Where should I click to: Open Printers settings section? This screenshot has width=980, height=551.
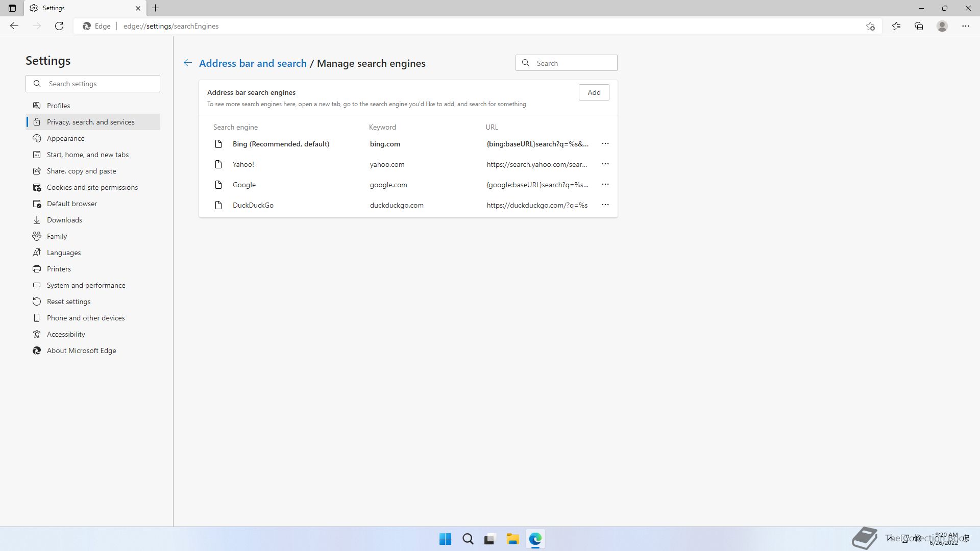(x=93, y=269)
